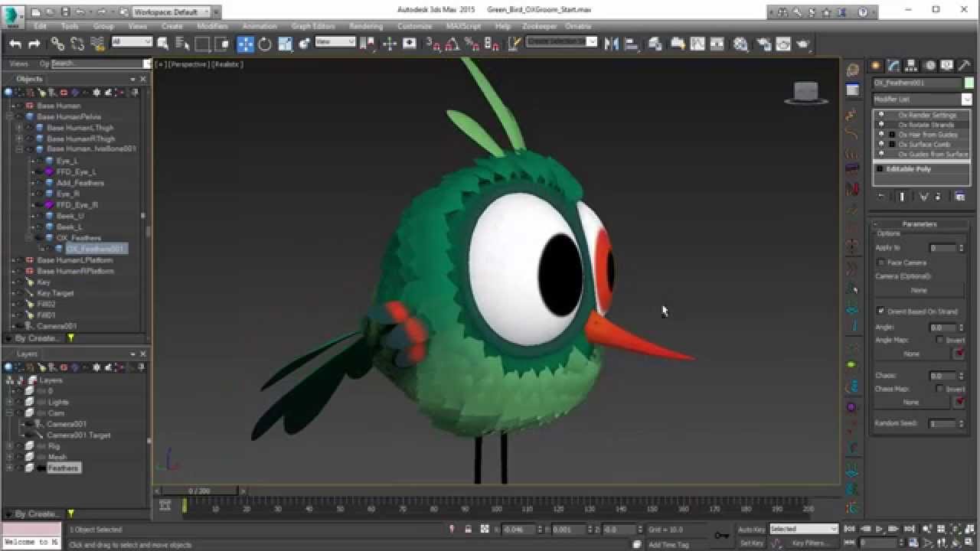Open the Animation menu
Screen dimensions: 980x551
pyautogui.click(x=260, y=26)
